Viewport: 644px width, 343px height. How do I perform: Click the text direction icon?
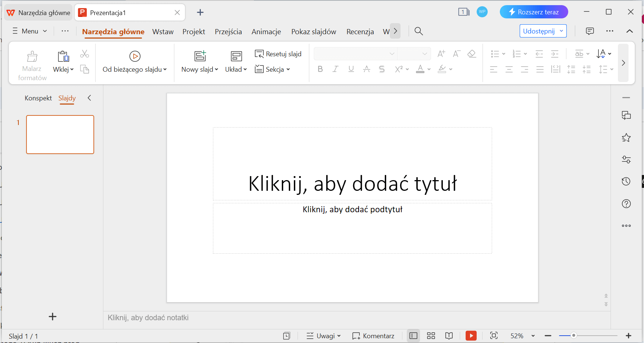coord(601,54)
